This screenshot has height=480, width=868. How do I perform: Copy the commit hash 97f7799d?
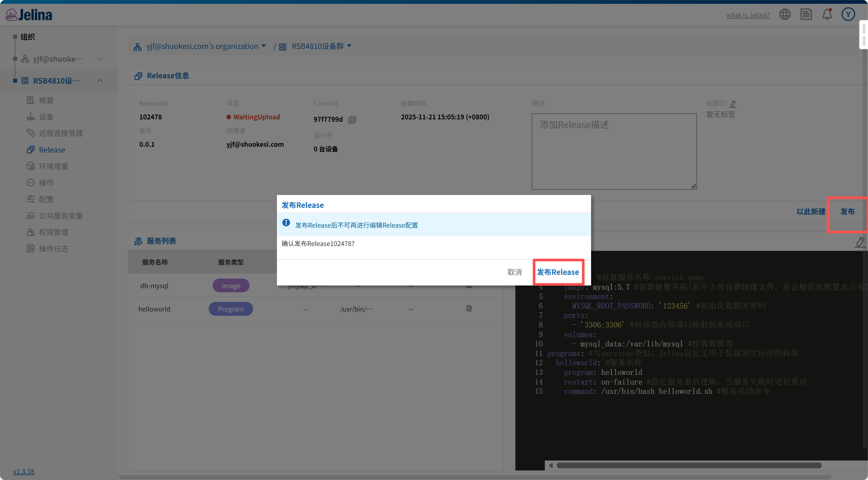click(x=352, y=120)
